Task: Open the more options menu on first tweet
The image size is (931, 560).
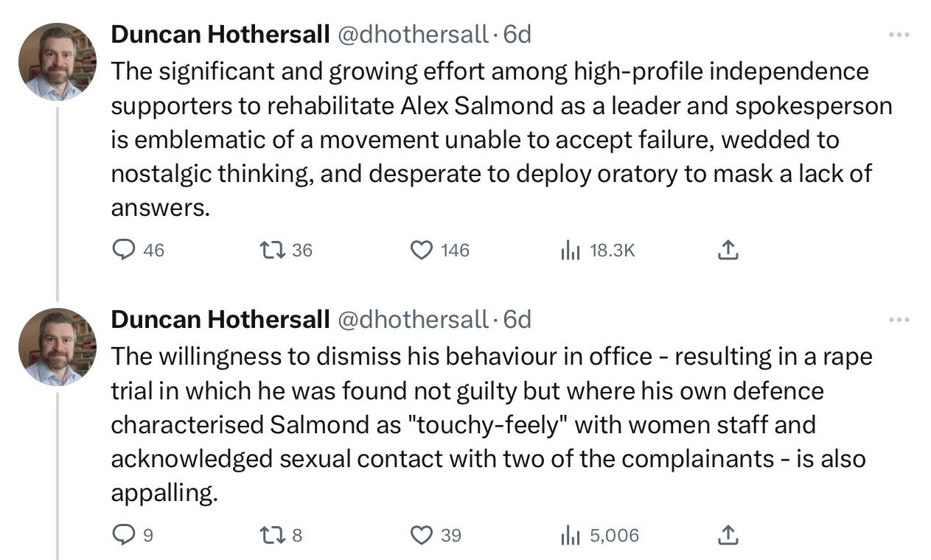Action: coord(899,35)
